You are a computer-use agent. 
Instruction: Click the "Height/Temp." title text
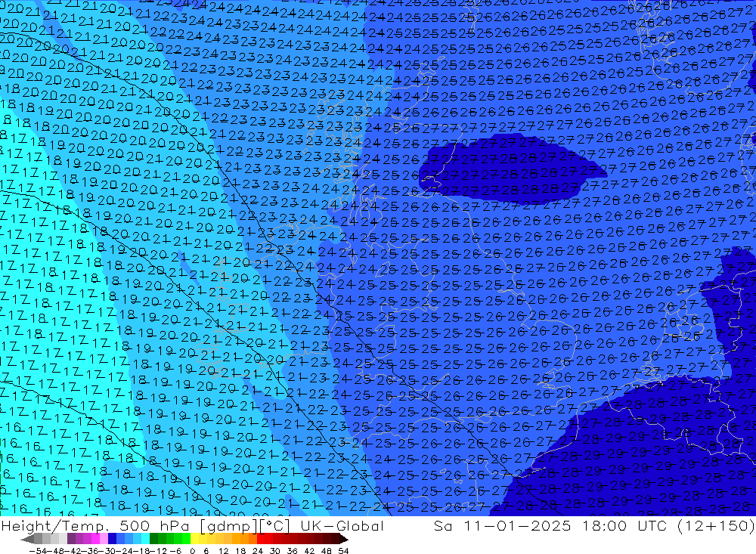(x=54, y=526)
